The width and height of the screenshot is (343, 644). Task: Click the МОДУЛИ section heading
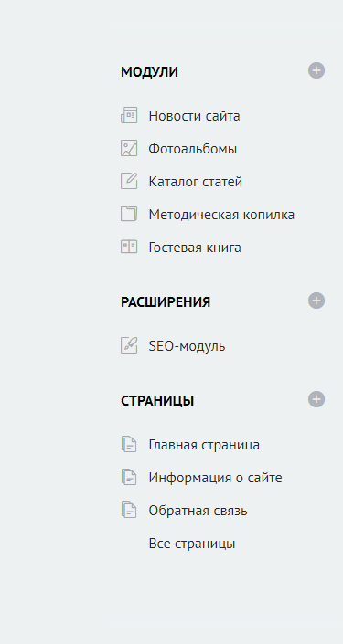pos(149,72)
